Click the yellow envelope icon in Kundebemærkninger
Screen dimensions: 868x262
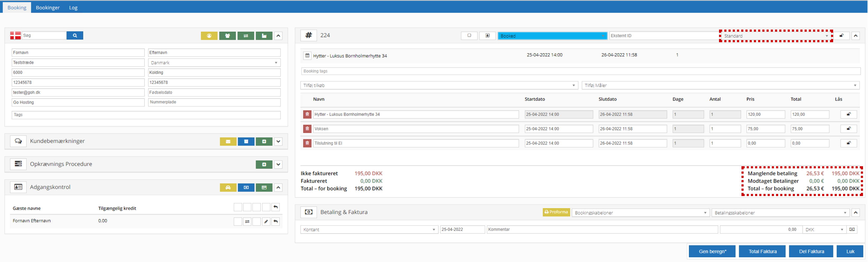[228, 141]
